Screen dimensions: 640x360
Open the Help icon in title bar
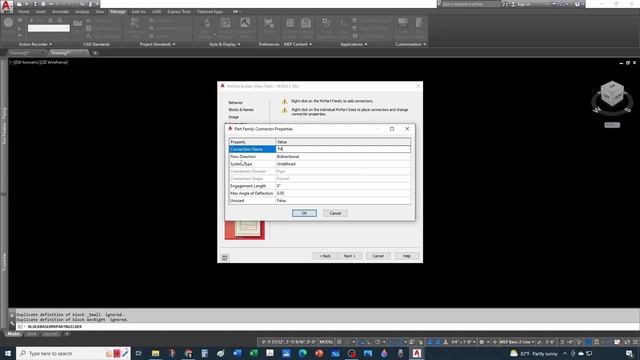(577, 4)
